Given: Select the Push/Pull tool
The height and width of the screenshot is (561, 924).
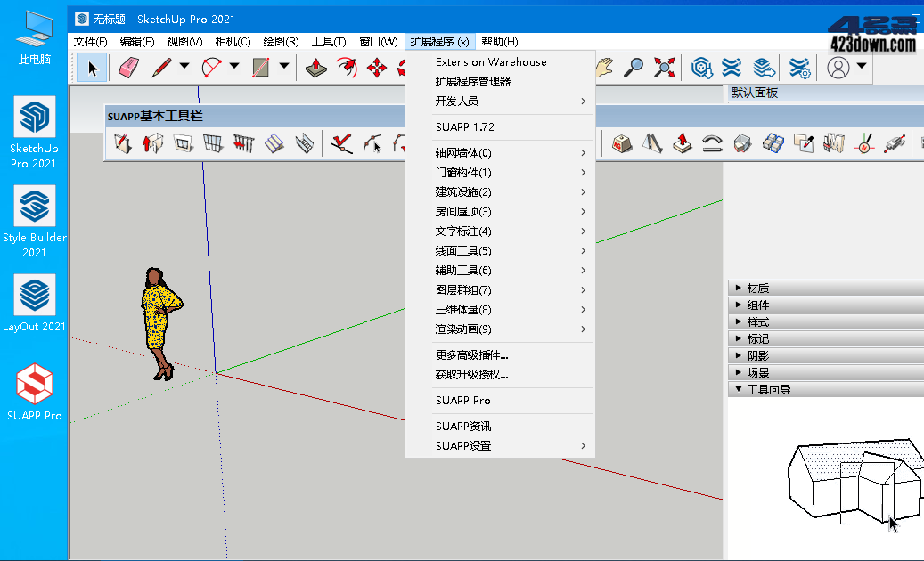Looking at the screenshot, I should click(316, 68).
